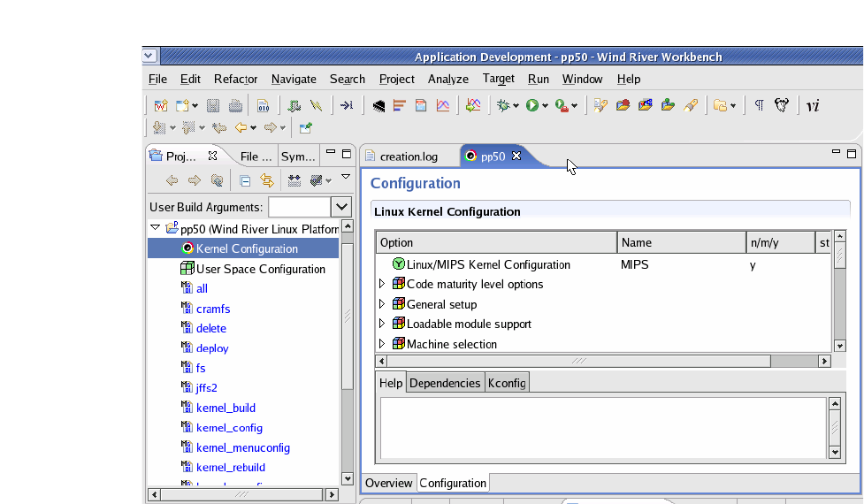Click the vi editor mode icon
Screen dimensions: 864x504
(x=813, y=105)
